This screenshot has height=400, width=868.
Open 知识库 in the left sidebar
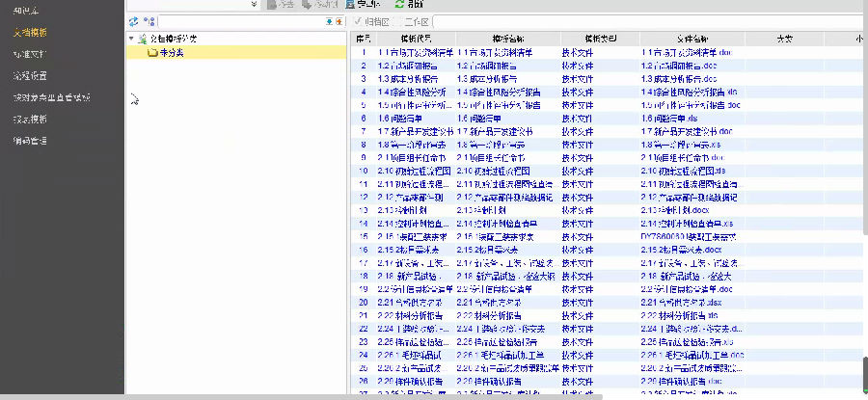26,11
